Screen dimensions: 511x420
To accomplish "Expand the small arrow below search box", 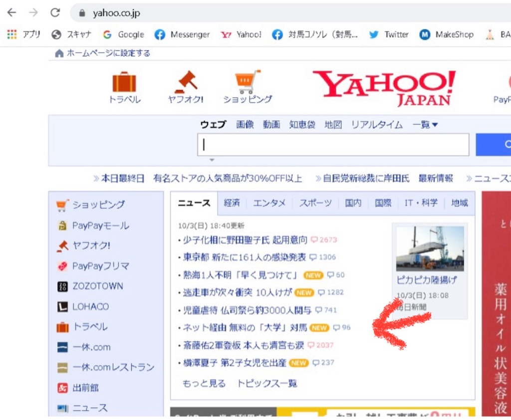I will click(212, 160).
